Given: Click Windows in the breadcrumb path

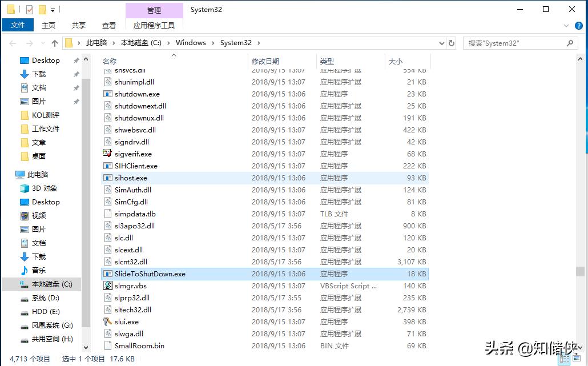Looking at the screenshot, I should click(x=191, y=43).
